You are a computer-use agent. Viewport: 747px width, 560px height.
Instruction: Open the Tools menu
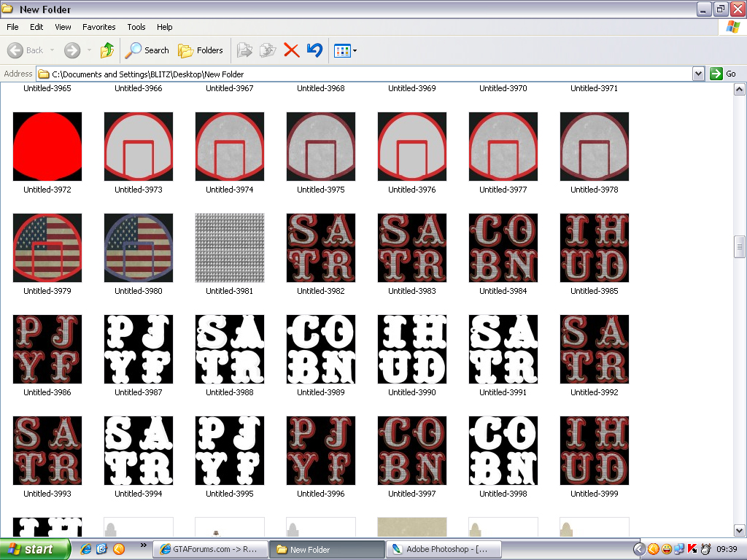pos(136,27)
